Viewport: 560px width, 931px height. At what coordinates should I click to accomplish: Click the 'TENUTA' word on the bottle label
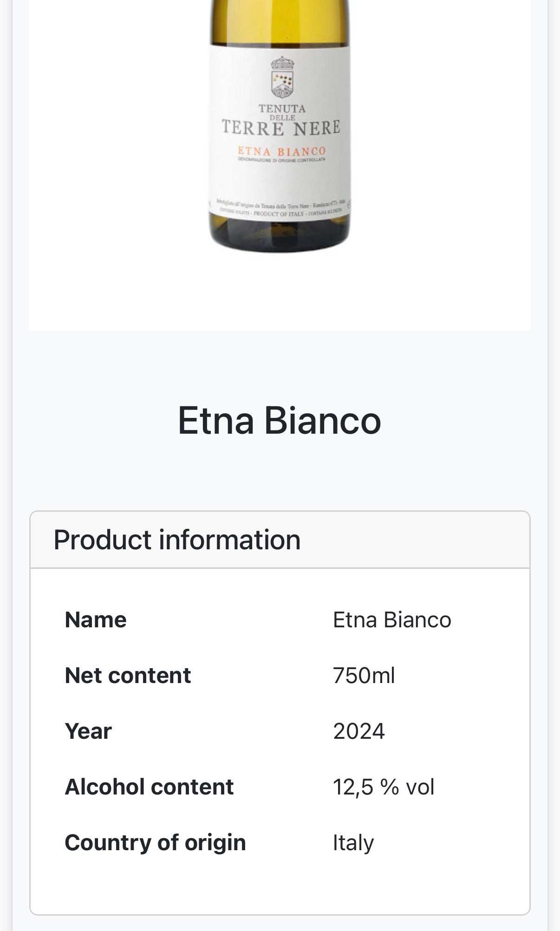click(x=282, y=109)
